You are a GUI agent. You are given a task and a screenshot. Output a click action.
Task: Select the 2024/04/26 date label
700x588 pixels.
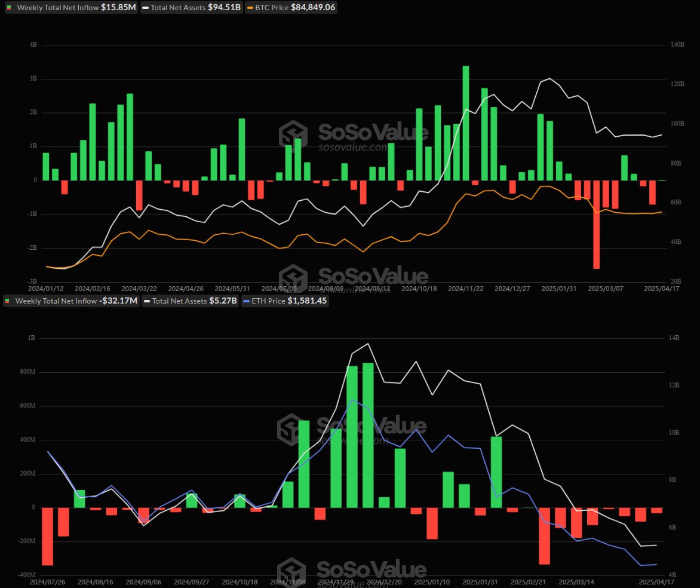coord(186,289)
